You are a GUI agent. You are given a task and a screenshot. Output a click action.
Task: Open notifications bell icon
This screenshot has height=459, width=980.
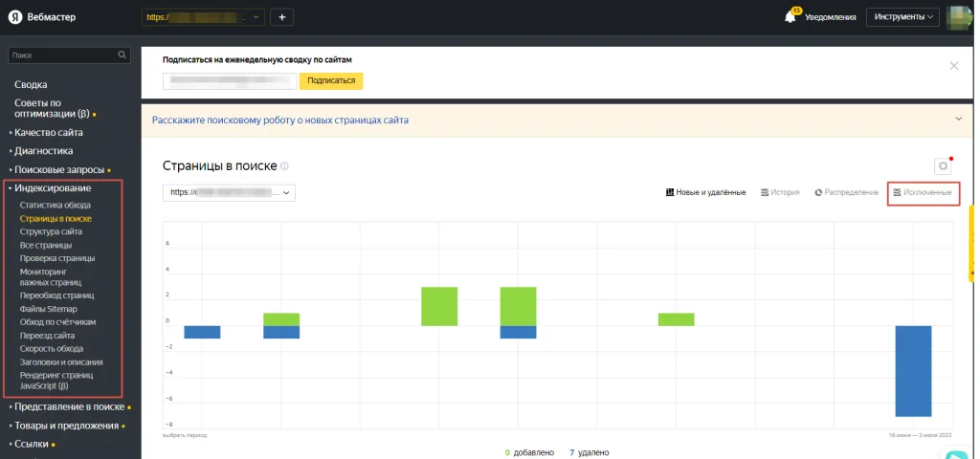[791, 17]
